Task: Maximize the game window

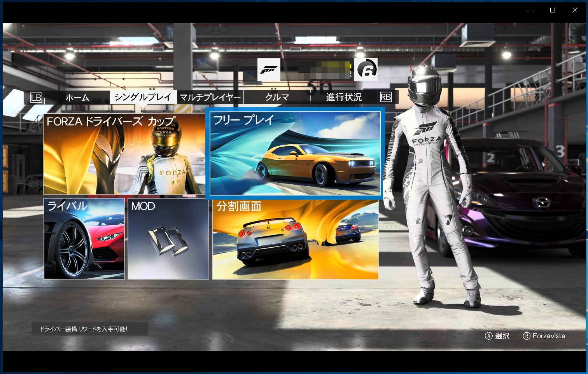Action: [x=553, y=10]
